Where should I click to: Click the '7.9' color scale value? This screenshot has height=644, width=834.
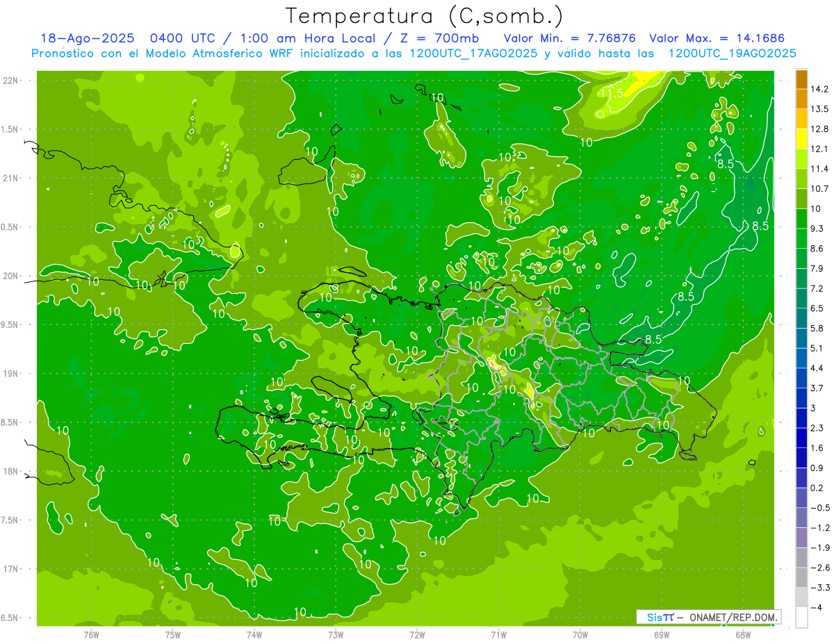(x=817, y=268)
